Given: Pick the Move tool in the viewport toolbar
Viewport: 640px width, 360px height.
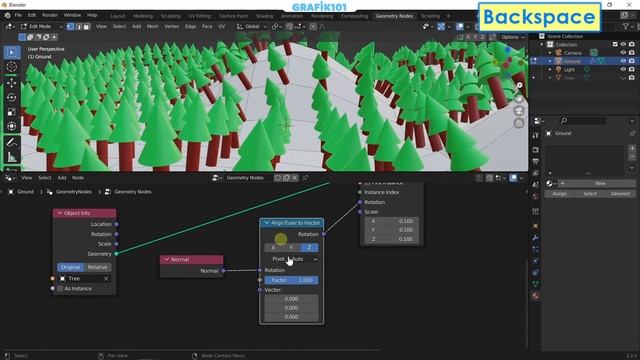Looking at the screenshot, I should [x=11, y=83].
